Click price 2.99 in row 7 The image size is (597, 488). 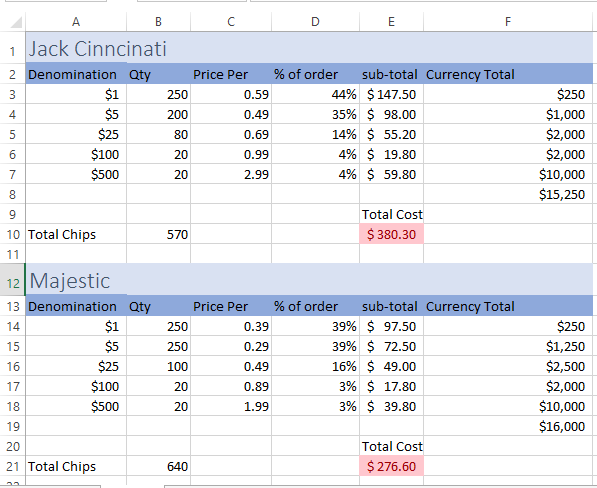231,174
